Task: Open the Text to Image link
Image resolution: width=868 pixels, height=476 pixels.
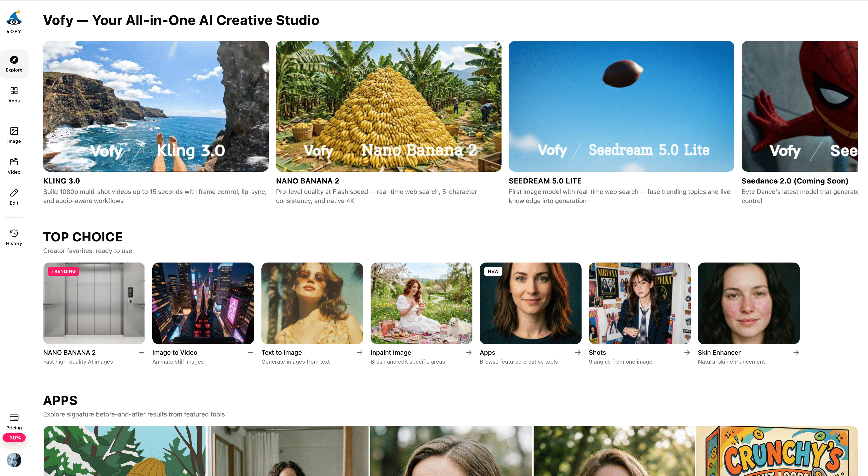Action: 281,352
